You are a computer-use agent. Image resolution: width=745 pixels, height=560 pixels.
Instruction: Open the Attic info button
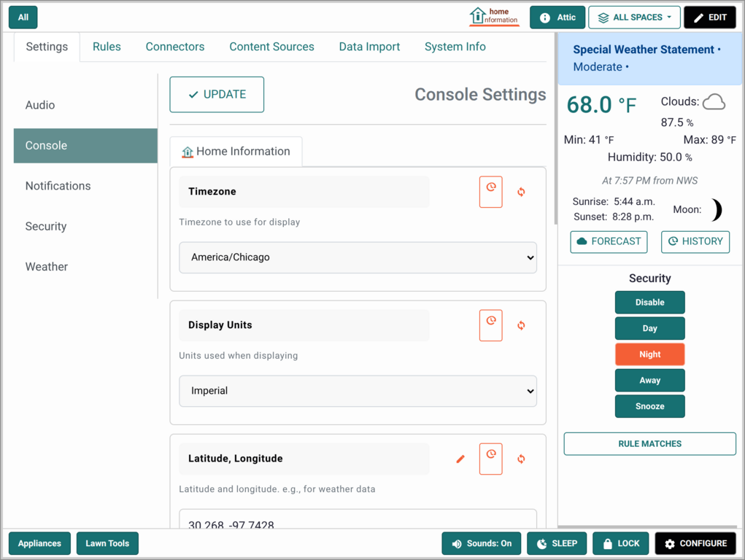coord(557,17)
